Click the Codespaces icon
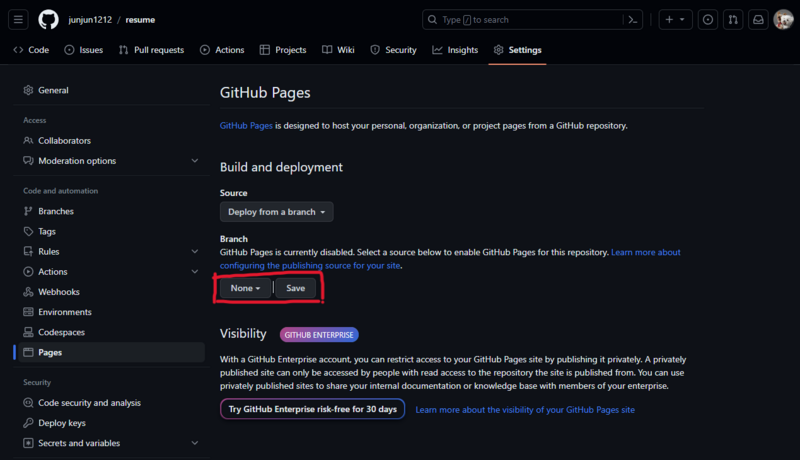Image resolution: width=800 pixels, height=460 pixels. point(28,333)
